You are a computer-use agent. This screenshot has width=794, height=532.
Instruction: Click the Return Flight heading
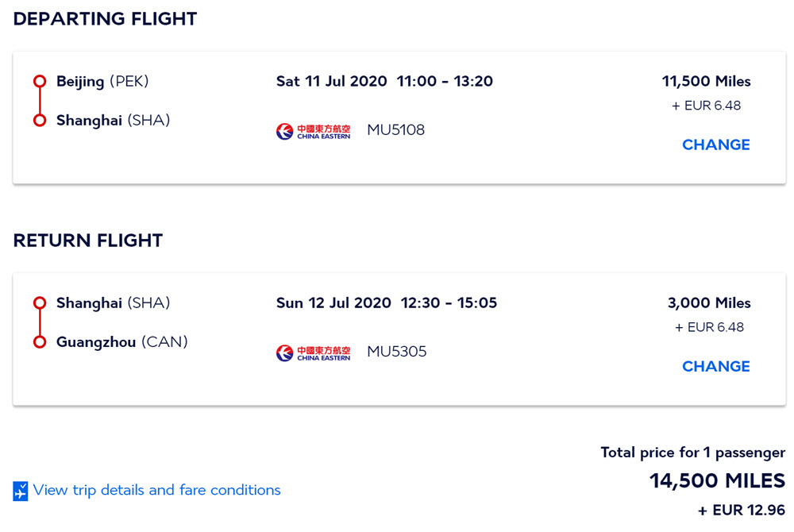[x=88, y=241]
